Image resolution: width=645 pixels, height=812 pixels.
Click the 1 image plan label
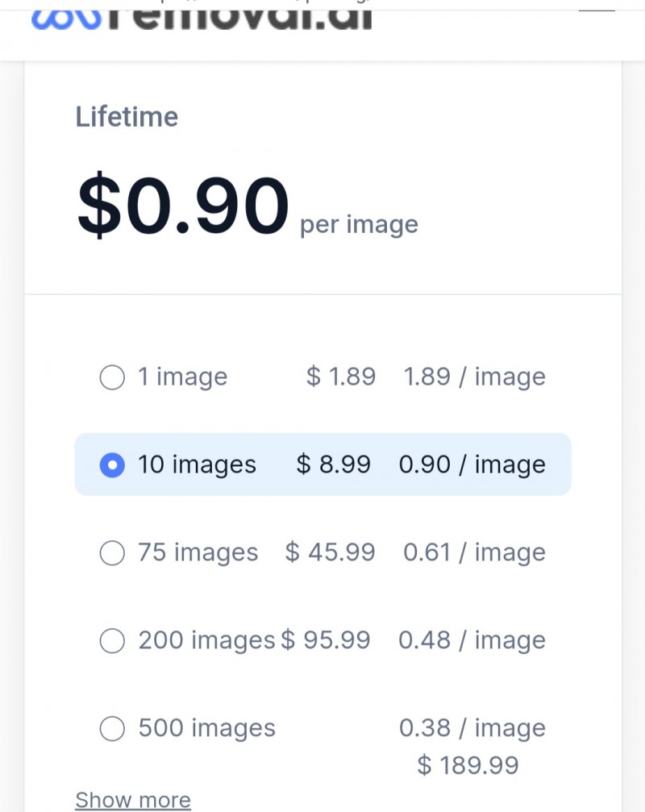(x=182, y=377)
